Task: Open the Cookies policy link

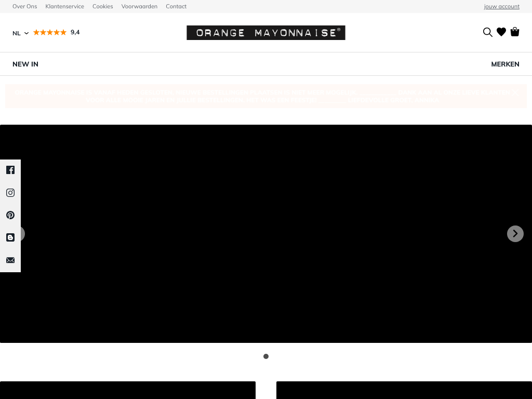Action: tap(102, 6)
